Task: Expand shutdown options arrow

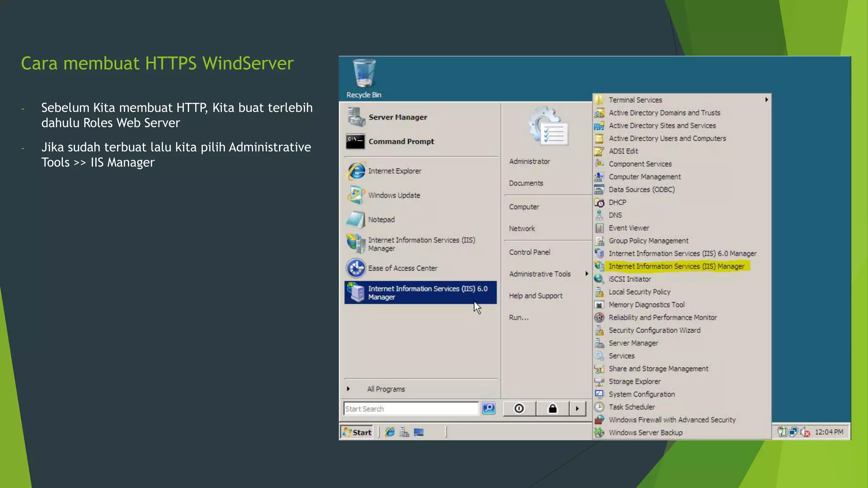Action: coord(577,408)
